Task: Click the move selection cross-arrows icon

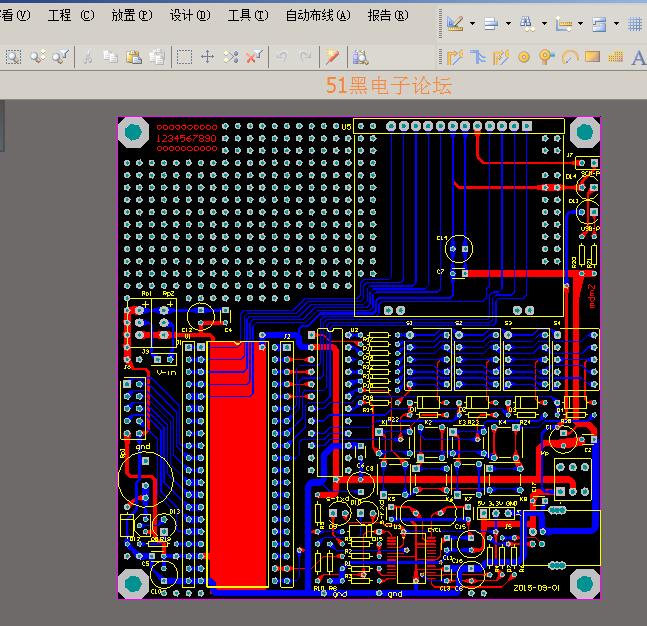Action: coord(208,57)
